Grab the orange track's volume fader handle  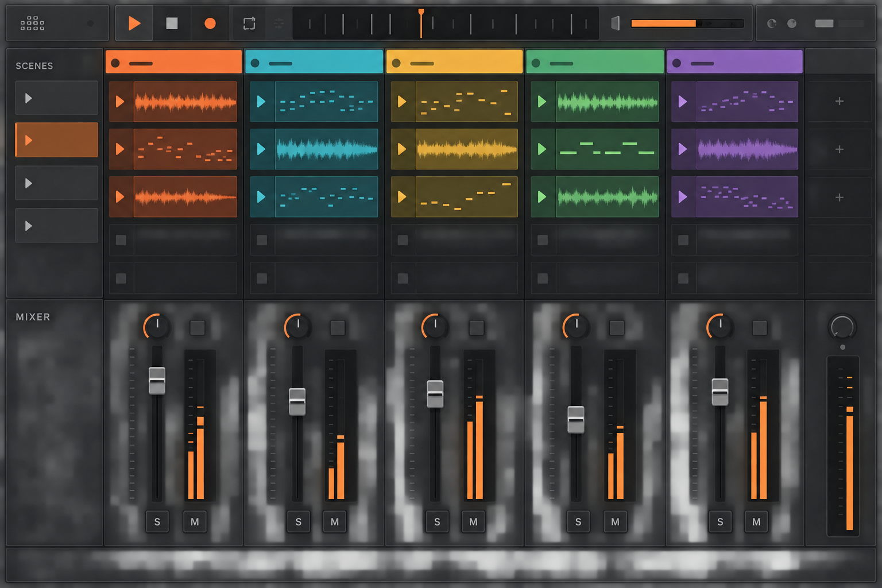[157, 381]
